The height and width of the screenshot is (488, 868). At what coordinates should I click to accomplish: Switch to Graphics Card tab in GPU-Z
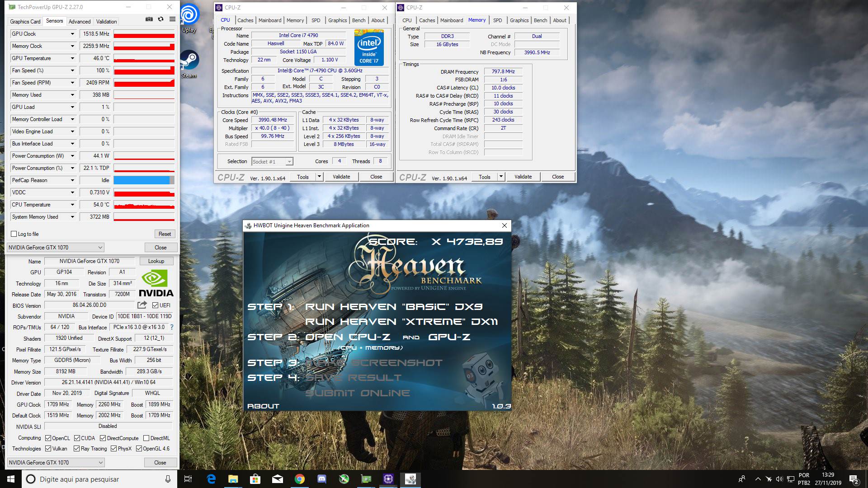click(25, 21)
